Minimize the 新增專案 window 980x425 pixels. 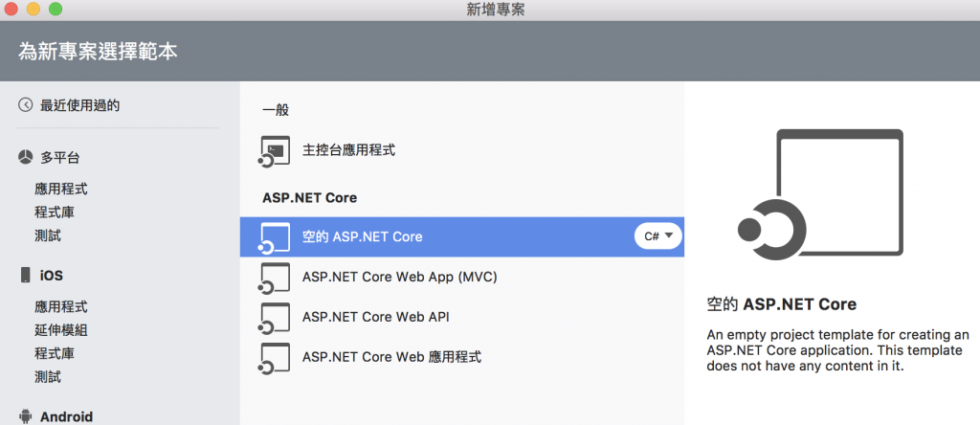pos(33,10)
